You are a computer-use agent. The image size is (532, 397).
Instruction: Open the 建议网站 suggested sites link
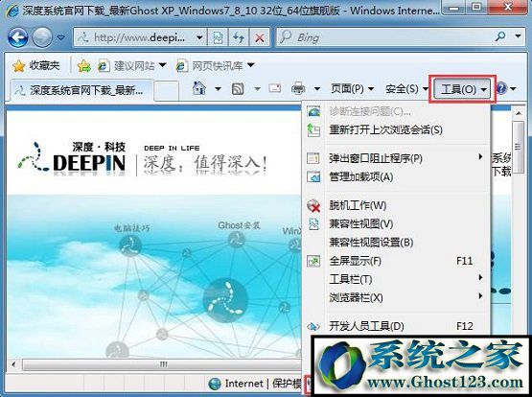click(x=131, y=65)
